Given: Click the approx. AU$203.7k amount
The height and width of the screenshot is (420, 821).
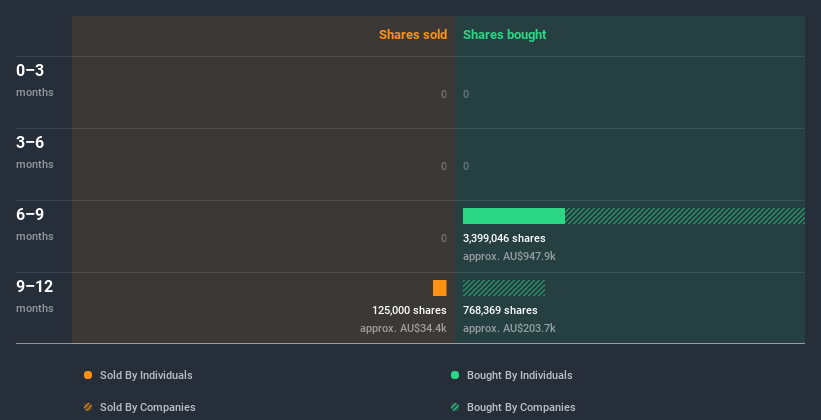Looking at the screenshot, I should point(509,328).
